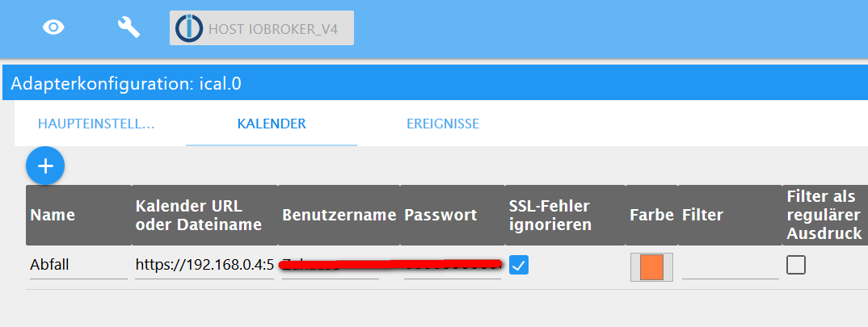
Task: Click the SSL-Fehler ignorieren column header
Action: tap(550, 215)
